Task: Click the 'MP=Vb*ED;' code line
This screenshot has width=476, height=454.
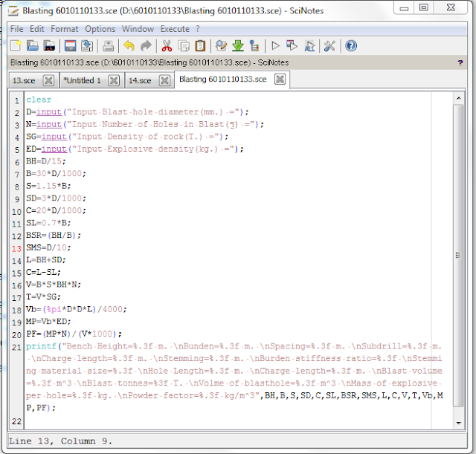Action: pyautogui.click(x=48, y=322)
